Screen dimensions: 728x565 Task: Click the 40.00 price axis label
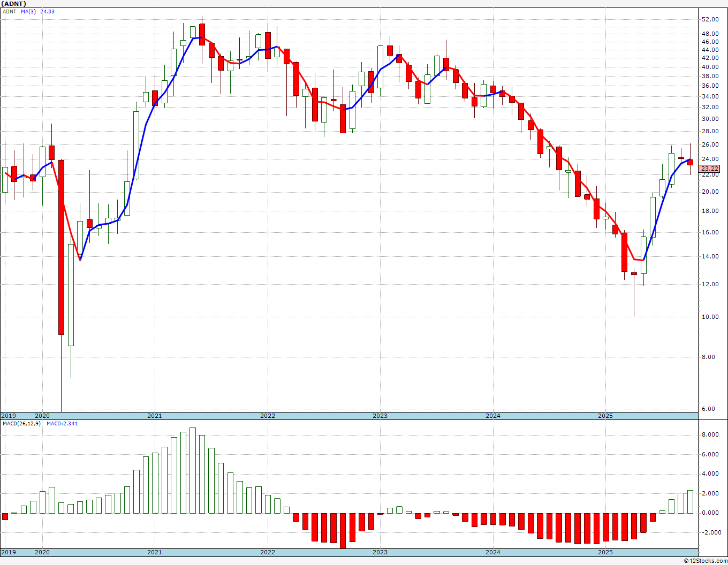tap(710, 67)
